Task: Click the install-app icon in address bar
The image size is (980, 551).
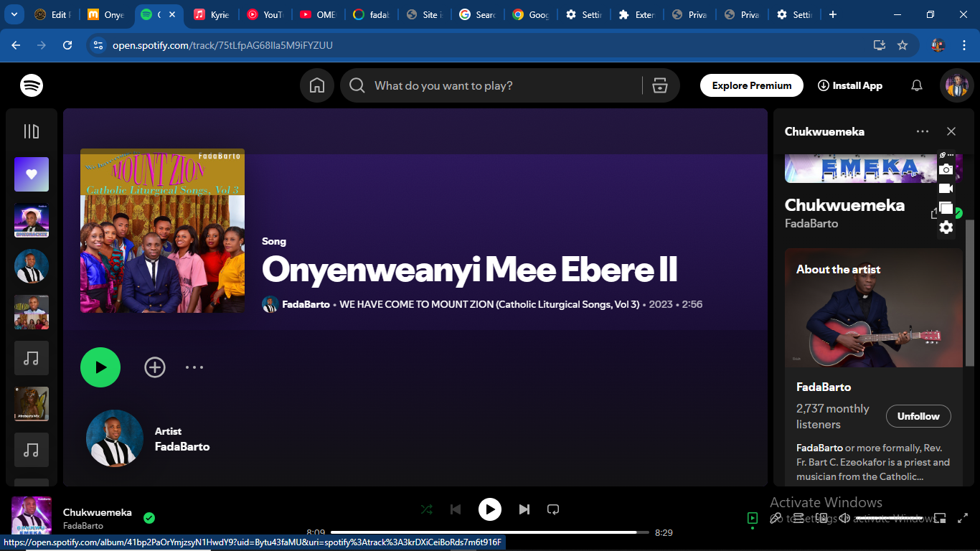Action: pos(880,45)
